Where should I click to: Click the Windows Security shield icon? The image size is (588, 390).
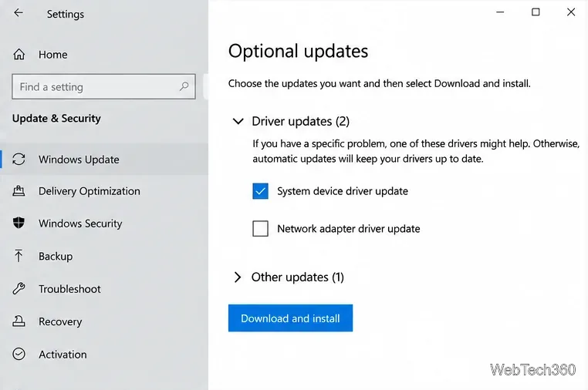coord(19,223)
